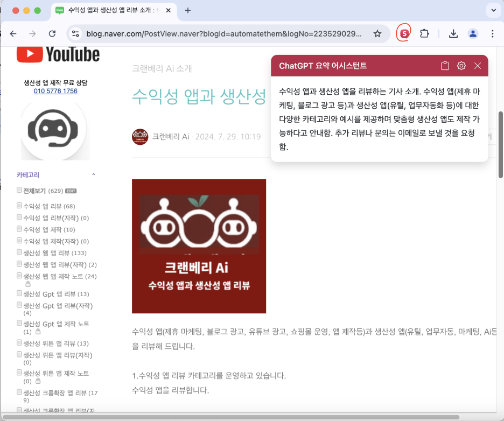This screenshot has width=504, height=421.
Task: Click line 수익성 앱을 리뷰합니다.
Action: click(x=170, y=390)
